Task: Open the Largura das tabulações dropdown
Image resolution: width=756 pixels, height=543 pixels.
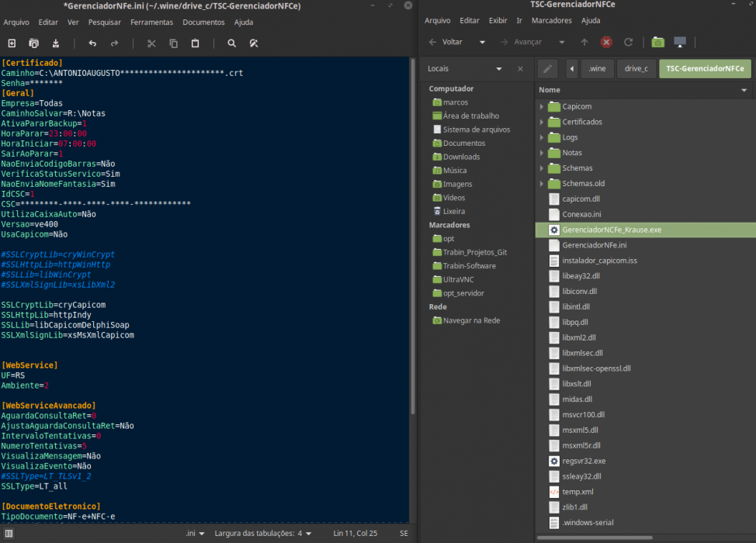Action: [x=263, y=534]
